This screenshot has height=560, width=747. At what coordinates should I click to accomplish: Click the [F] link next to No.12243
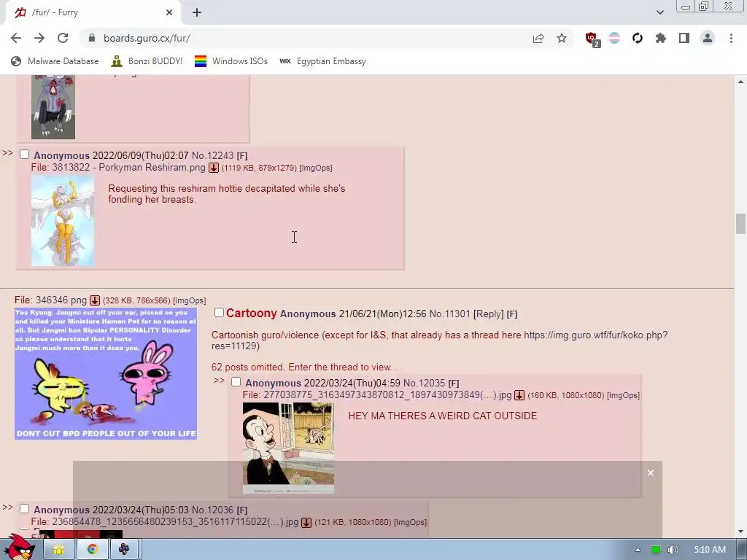242,156
